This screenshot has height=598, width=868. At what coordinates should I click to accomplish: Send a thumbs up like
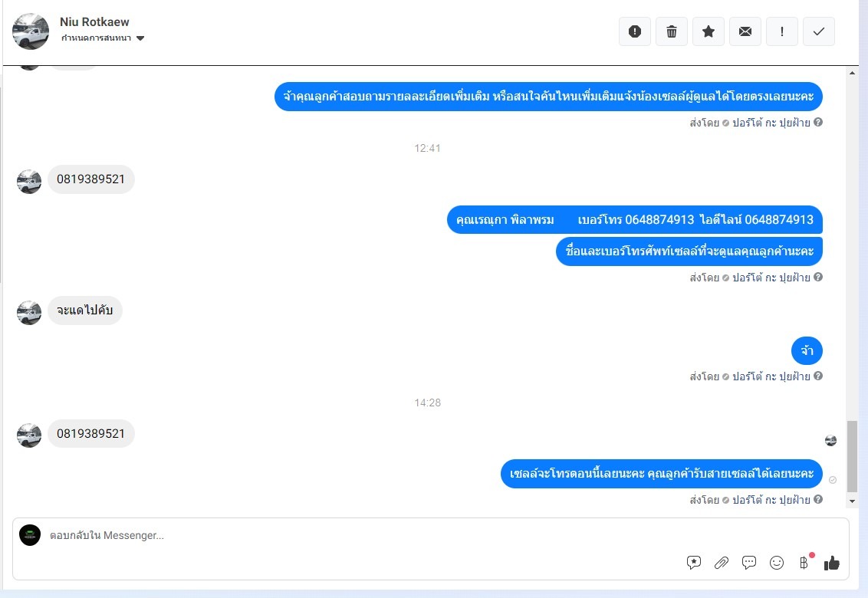pyautogui.click(x=831, y=563)
